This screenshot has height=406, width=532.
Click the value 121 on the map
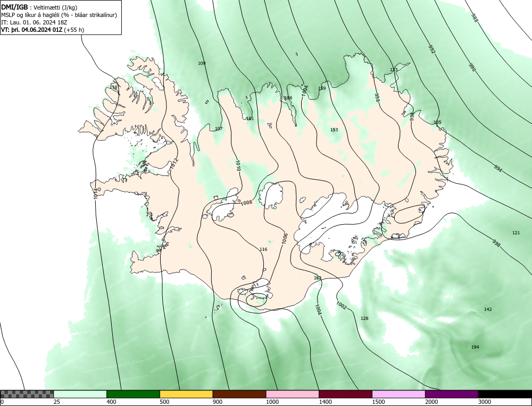coord(516,233)
